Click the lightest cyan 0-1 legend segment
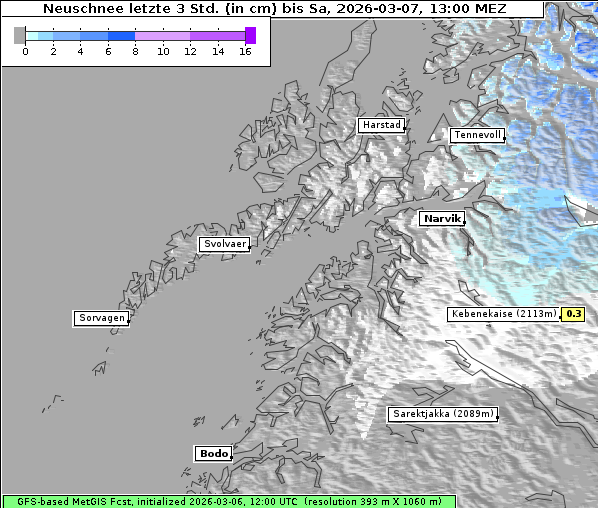Screen dimensions: 598x508 click(x=32, y=36)
